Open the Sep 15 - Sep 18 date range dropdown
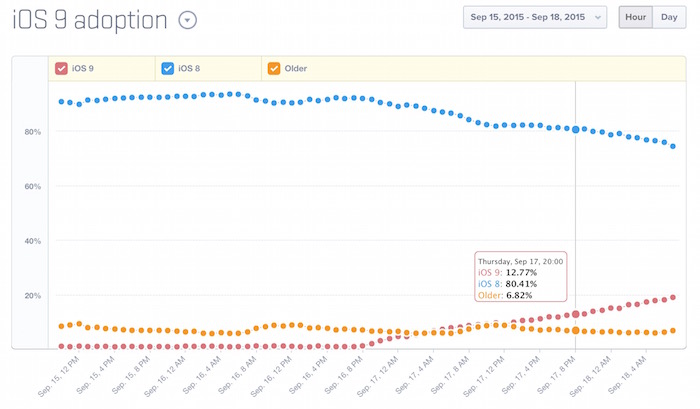Image resolution: width=700 pixels, height=409 pixels. pyautogui.click(x=535, y=17)
